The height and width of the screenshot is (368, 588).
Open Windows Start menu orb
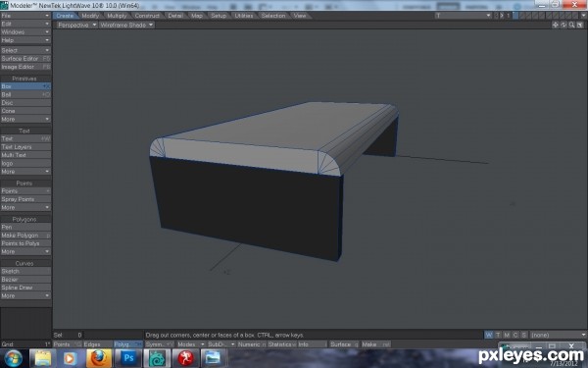tap(14, 358)
